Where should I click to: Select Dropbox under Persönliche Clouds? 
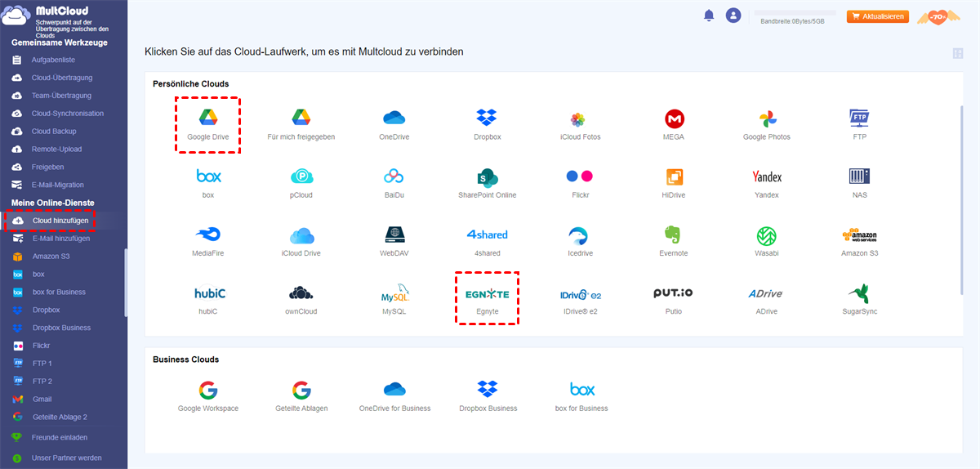488,118
